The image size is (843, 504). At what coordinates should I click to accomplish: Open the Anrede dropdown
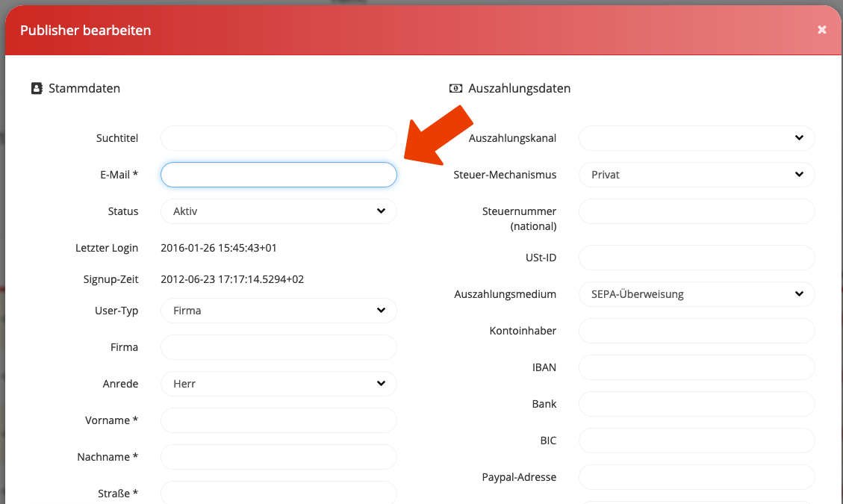279,384
